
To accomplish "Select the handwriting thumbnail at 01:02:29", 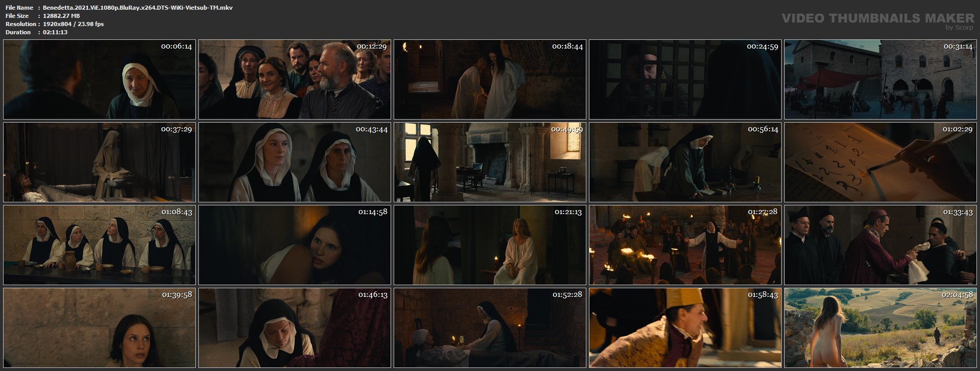I will click(880, 162).
